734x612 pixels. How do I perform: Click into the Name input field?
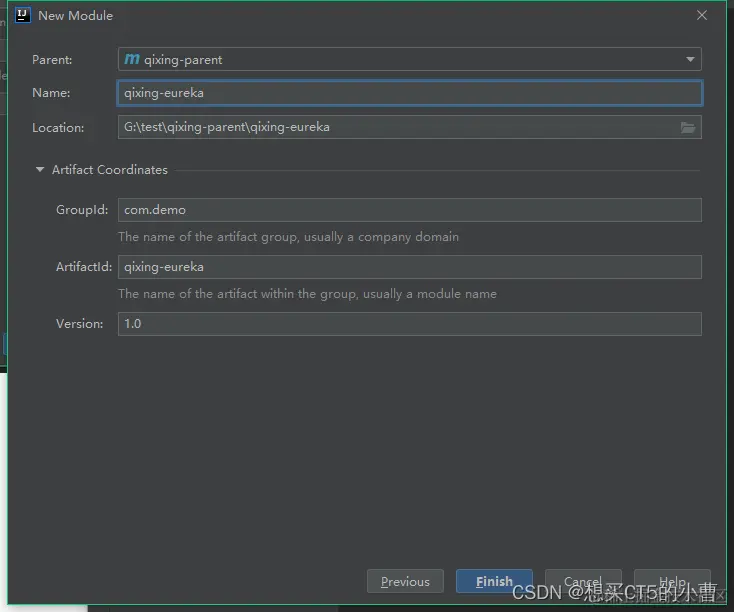(410, 93)
